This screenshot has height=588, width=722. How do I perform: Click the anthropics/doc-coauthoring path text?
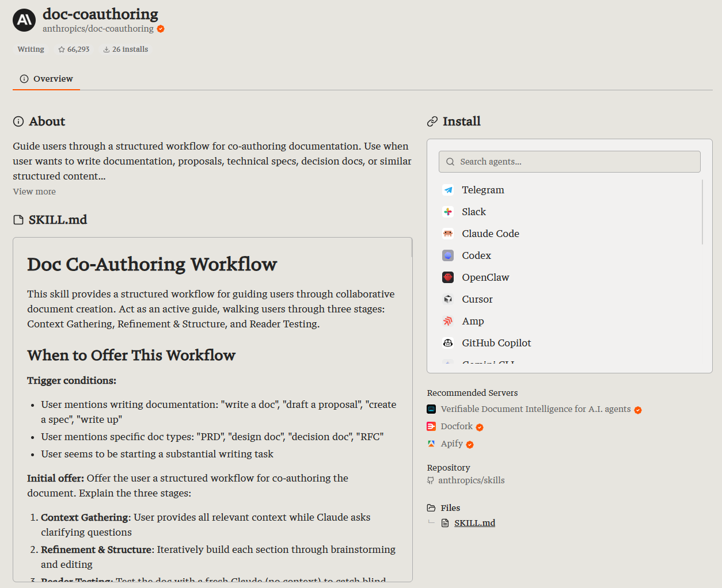click(98, 29)
